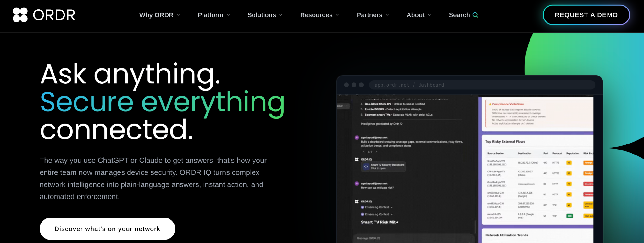This screenshot has width=644, height=243.
Task: Click the 'Smart TV Risk Mit' response text
Action: coord(378,222)
